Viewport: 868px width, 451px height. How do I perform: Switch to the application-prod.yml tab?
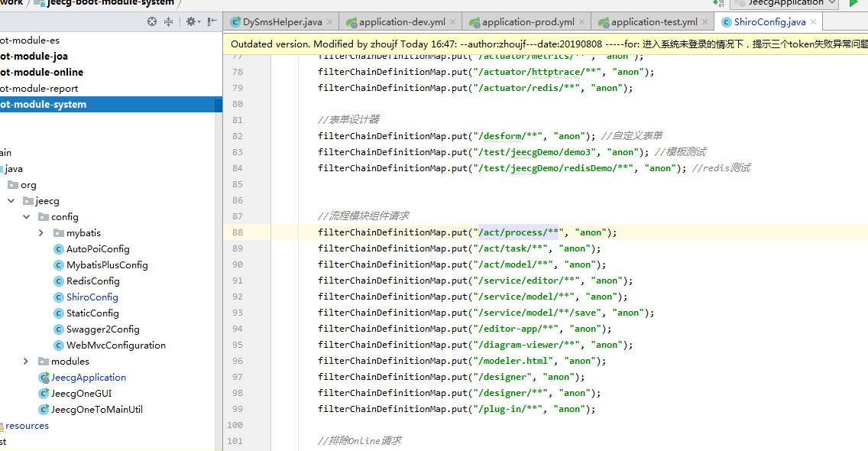point(527,22)
